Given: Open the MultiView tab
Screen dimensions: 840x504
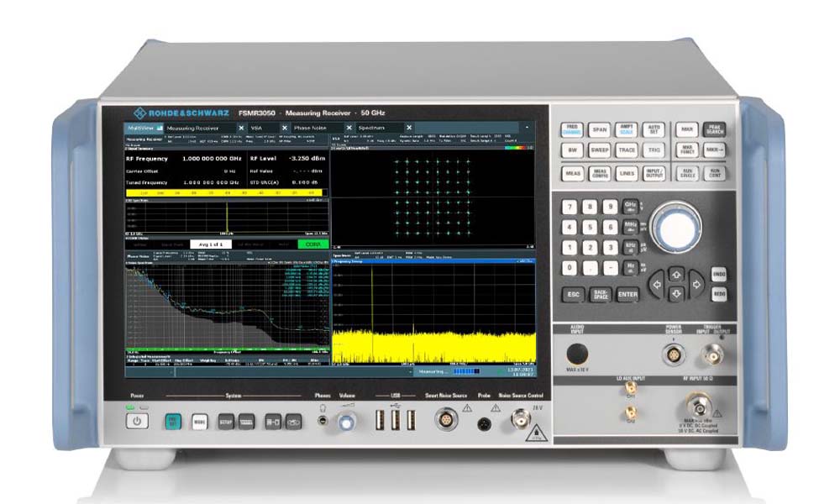Looking at the screenshot, I should [140, 128].
